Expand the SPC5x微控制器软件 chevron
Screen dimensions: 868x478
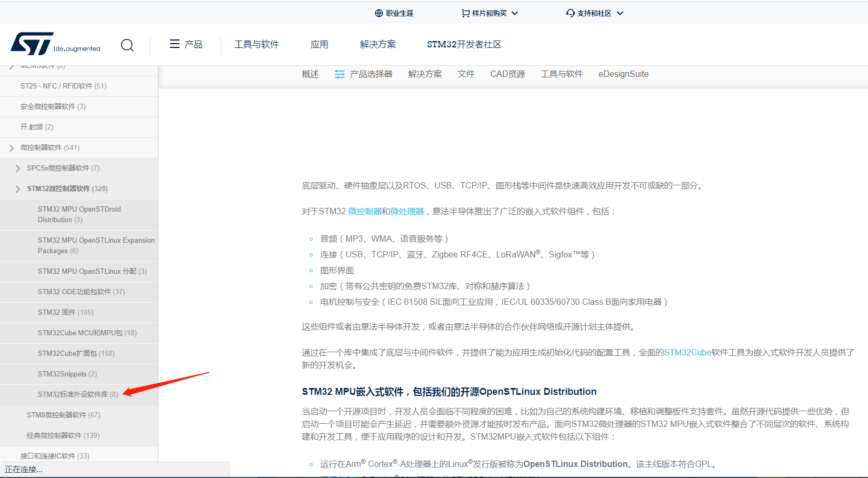tap(18, 168)
